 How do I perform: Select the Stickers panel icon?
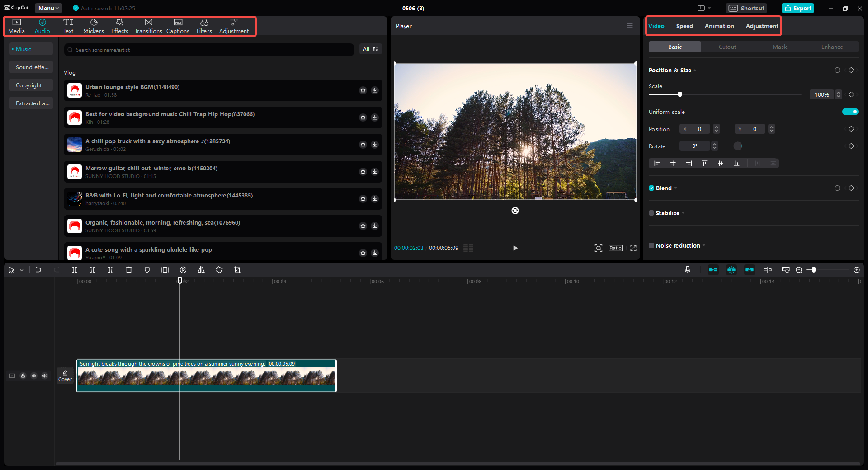point(94,26)
